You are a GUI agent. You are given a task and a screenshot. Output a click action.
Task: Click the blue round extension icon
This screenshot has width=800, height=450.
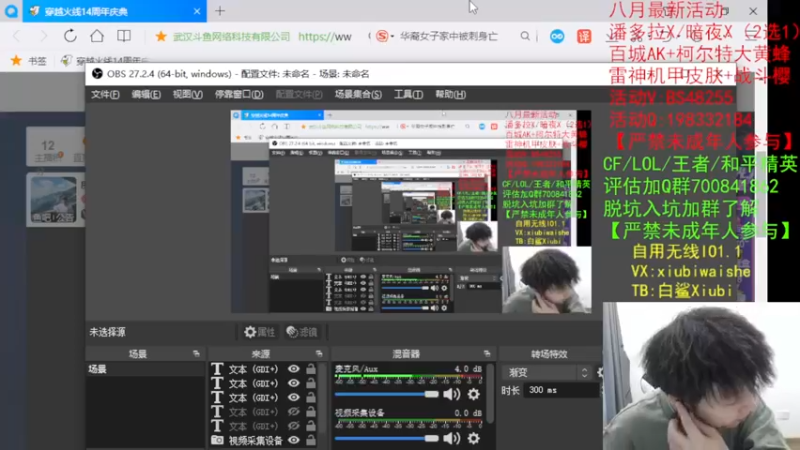click(557, 36)
